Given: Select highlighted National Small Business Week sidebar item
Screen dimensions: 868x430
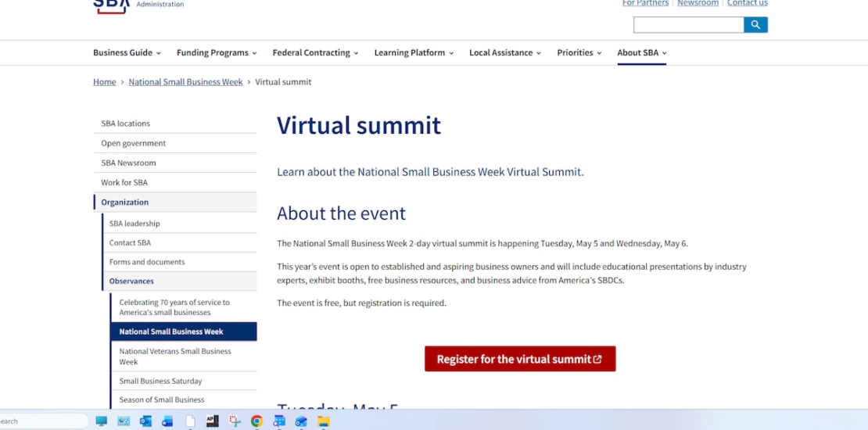Looking at the screenshot, I should pos(184,331).
